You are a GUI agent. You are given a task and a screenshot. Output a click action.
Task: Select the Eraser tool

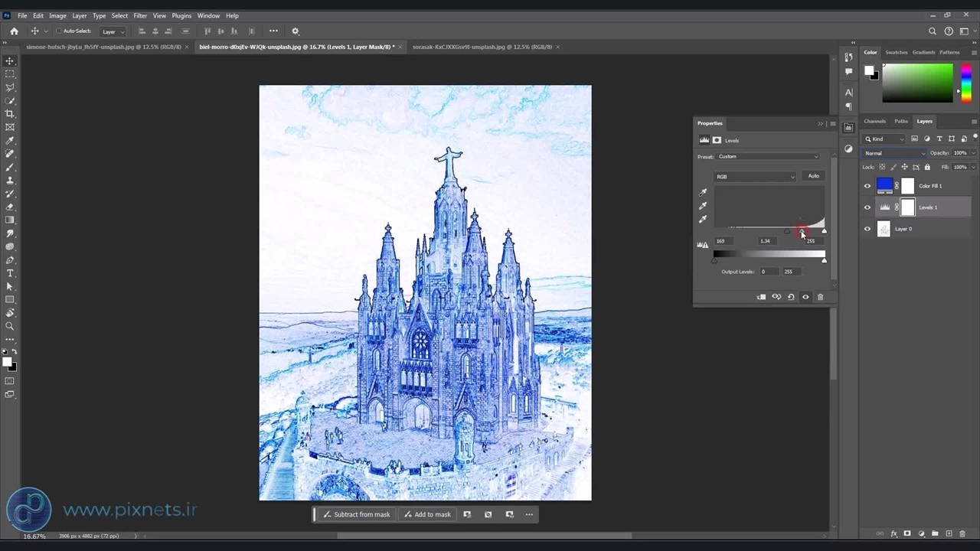click(10, 207)
